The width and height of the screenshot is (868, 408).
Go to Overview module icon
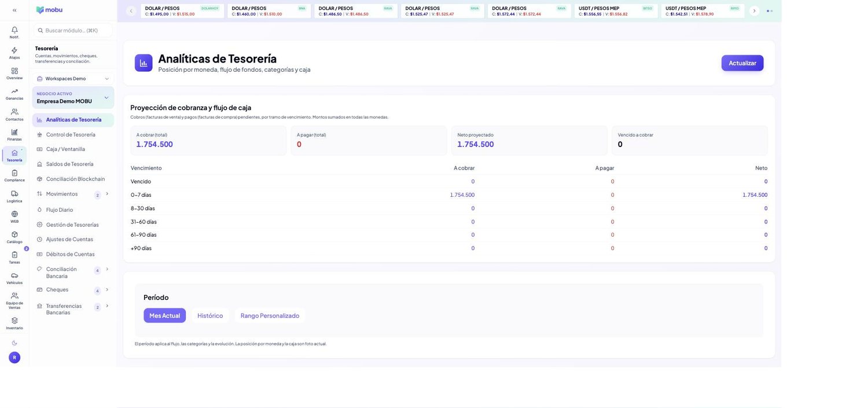tap(14, 71)
